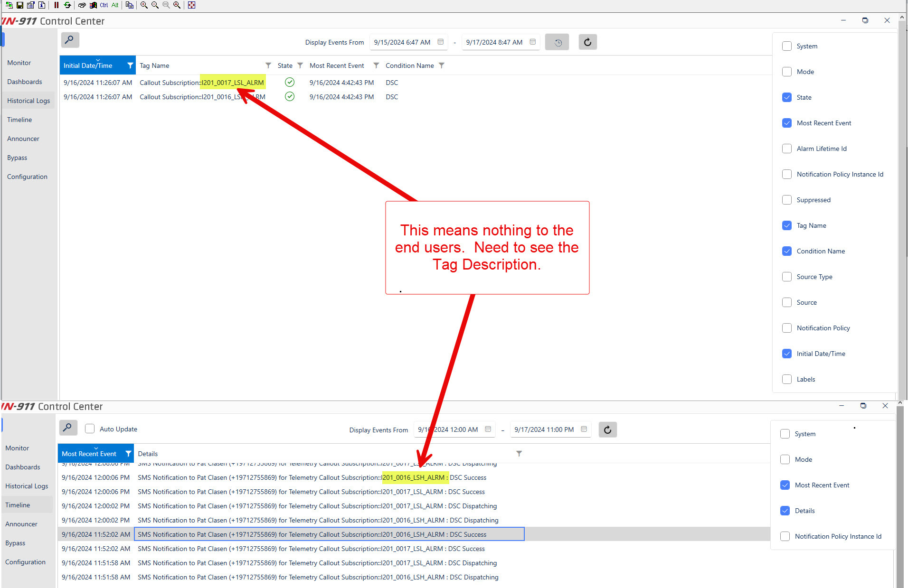Image resolution: width=908 pixels, height=588 pixels.
Task: Uncheck the Condition Name column checkbox
Action: [x=787, y=251]
